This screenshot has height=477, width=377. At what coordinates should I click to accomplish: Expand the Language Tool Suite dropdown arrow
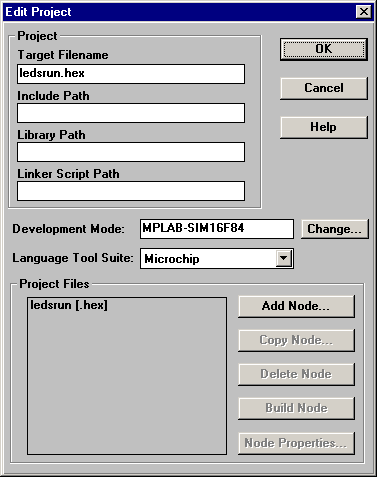(x=284, y=258)
